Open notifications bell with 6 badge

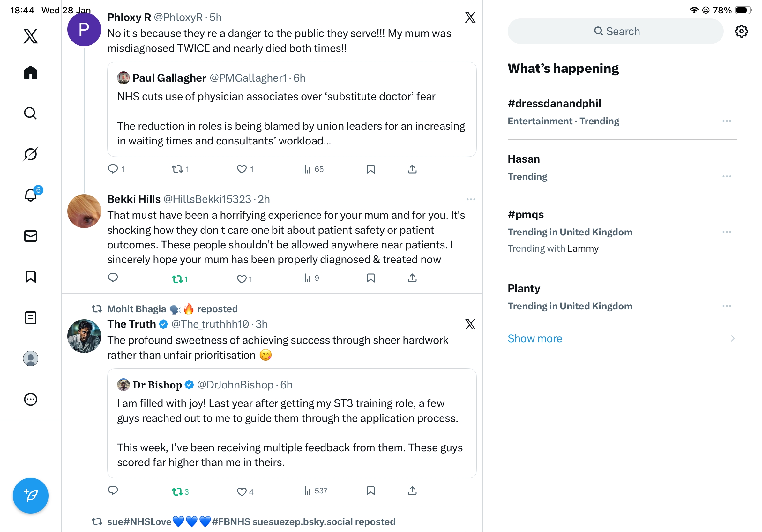click(x=31, y=195)
